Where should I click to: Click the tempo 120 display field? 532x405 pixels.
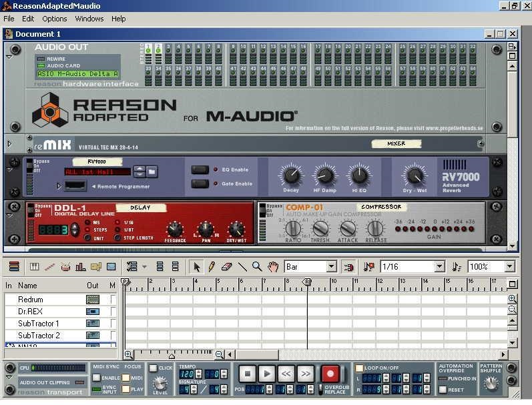(x=188, y=374)
